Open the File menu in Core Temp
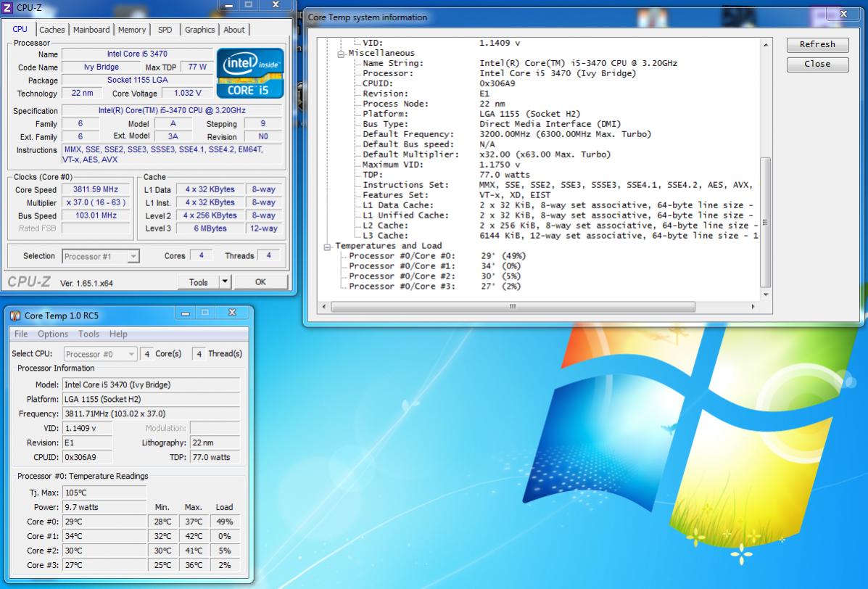The height and width of the screenshot is (589, 868). pos(21,334)
